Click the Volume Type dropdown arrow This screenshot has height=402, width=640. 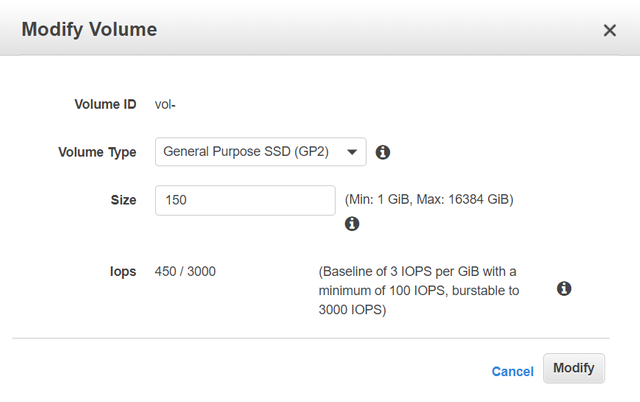(x=351, y=152)
